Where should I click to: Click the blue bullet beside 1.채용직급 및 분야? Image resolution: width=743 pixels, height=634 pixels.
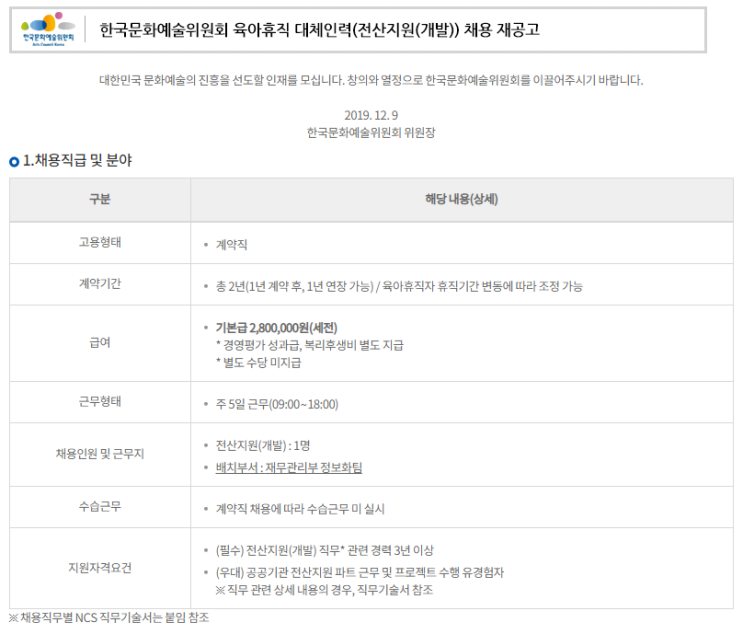[x=14, y=162]
